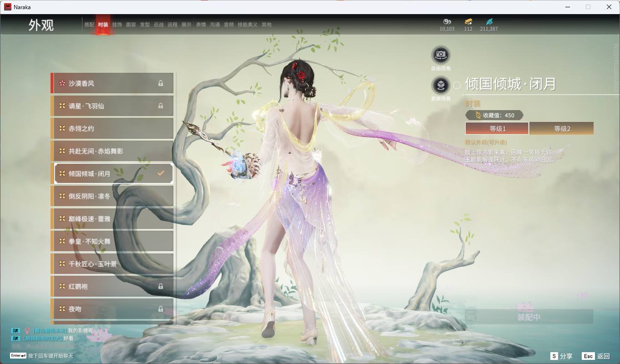Click the silver coin currency icon
Screen dimensions: 620x364
pyautogui.click(x=447, y=21)
